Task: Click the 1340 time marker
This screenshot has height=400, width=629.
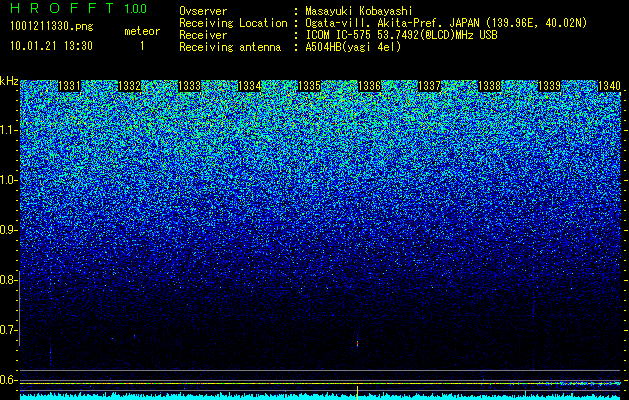Action: pyautogui.click(x=609, y=86)
